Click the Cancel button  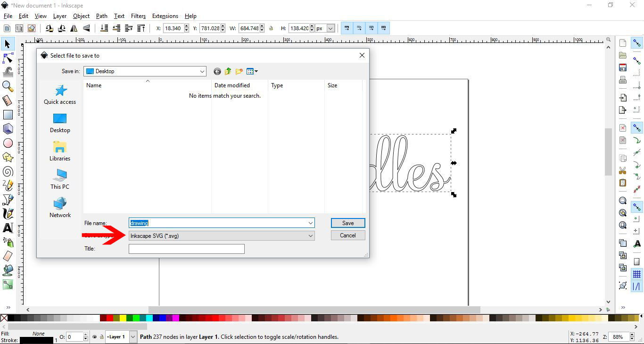coord(348,235)
